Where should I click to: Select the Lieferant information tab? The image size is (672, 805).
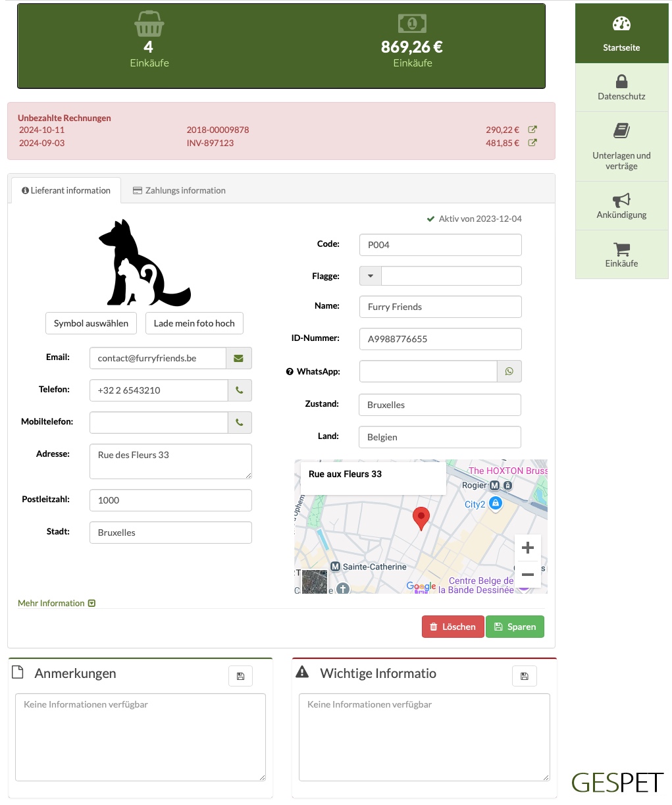(66, 190)
